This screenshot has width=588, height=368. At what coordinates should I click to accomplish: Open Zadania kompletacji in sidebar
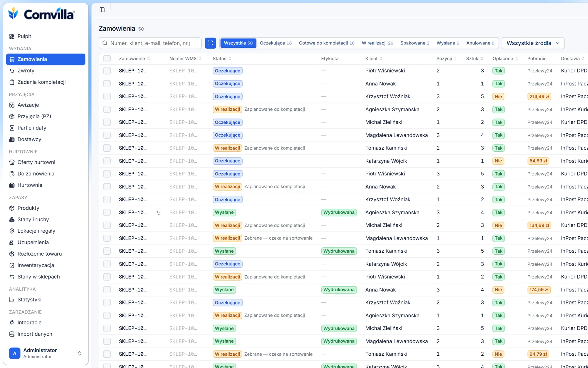tap(46, 82)
